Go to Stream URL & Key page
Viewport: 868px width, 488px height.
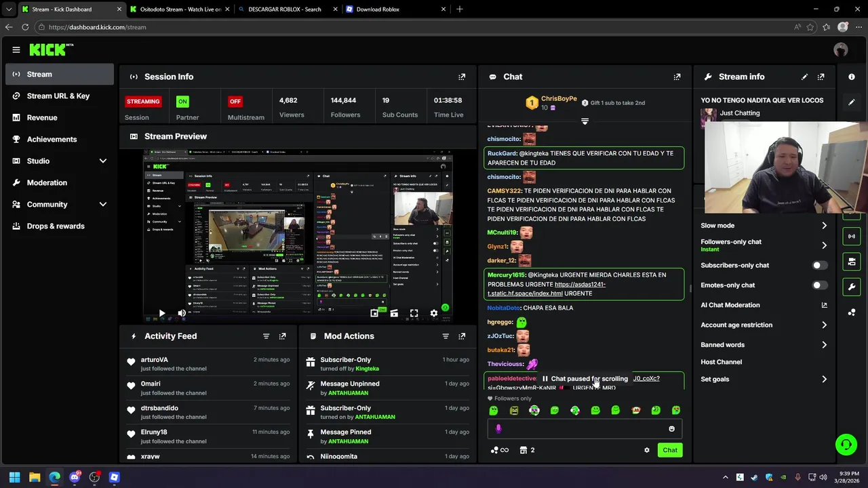coord(60,96)
